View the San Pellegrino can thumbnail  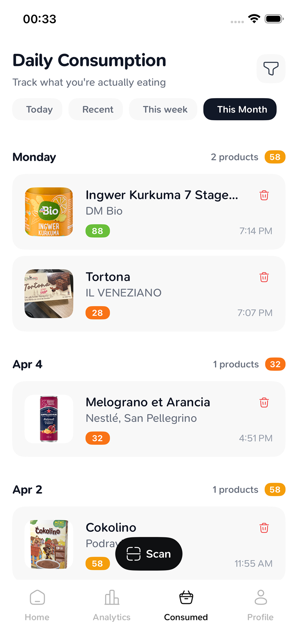coord(49,419)
